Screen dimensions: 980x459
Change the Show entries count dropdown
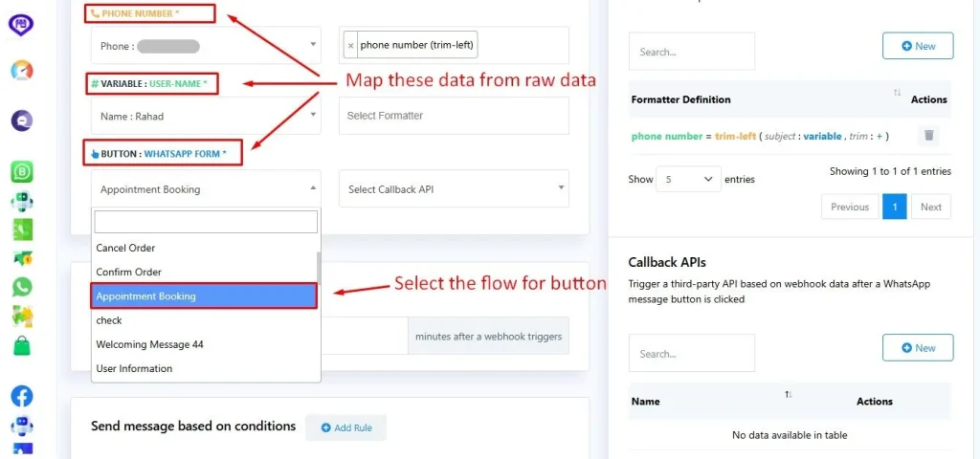pos(688,179)
